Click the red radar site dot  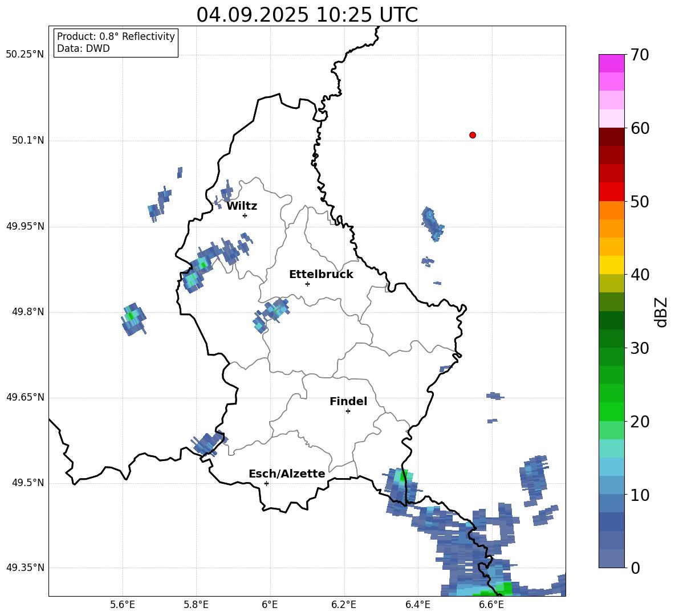coord(473,135)
